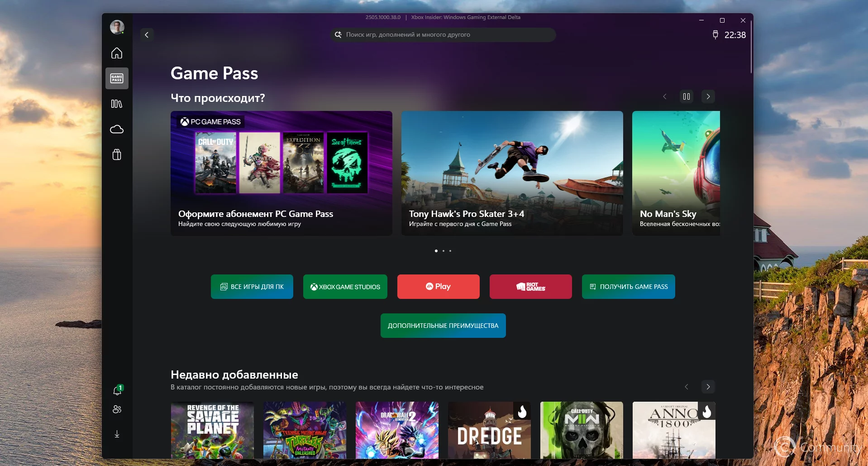
Task: Open Revenge of the Savage Planet tile
Action: tap(212, 430)
